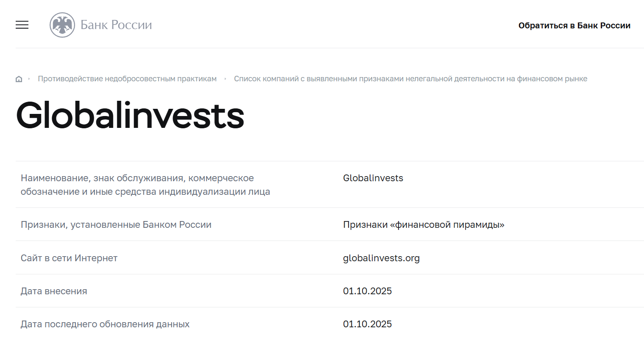Viewport: 644px width, 340px height.
Task: Select the last data update date value
Action: point(367,324)
